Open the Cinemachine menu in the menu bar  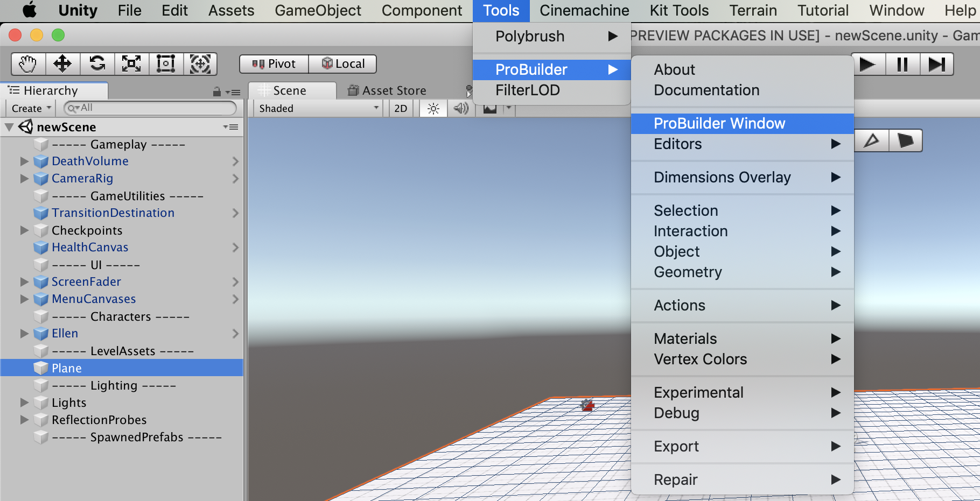[x=584, y=11]
